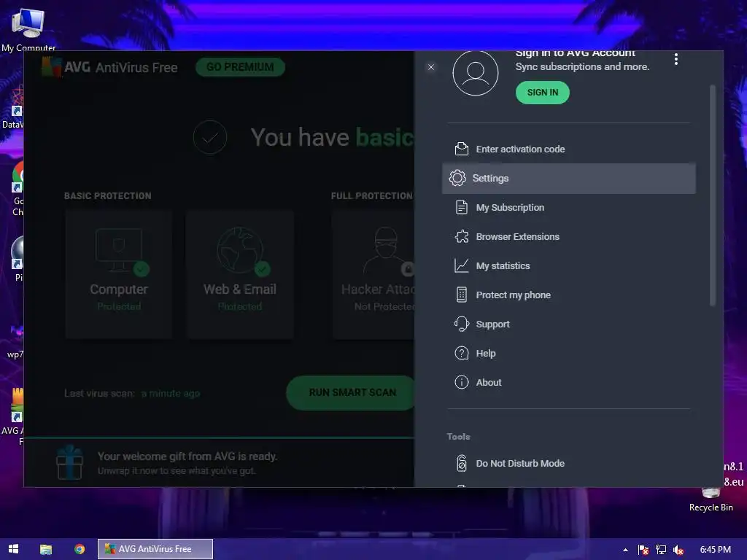Image resolution: width=747 pixels, height=560 pixels.
Task: Open the Windows Start button
Action: pyautogui.click(x=13, y=549)
